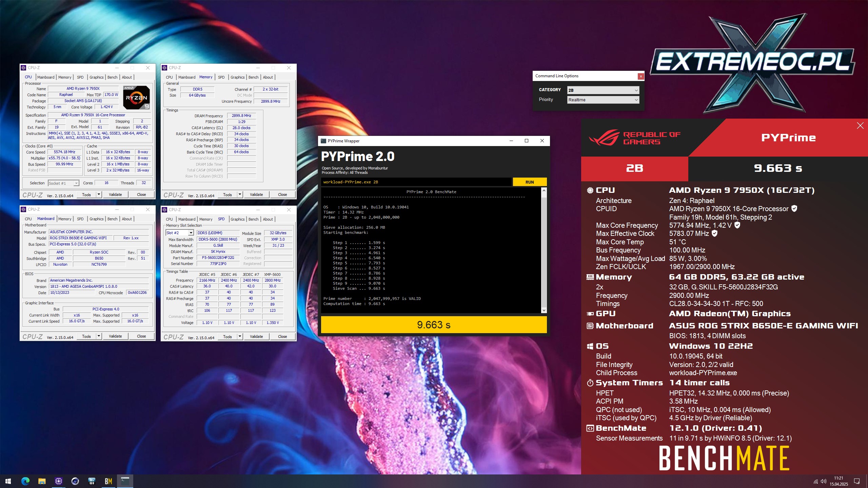
Task: Click Close in Memory tab window
Action: 282,195
